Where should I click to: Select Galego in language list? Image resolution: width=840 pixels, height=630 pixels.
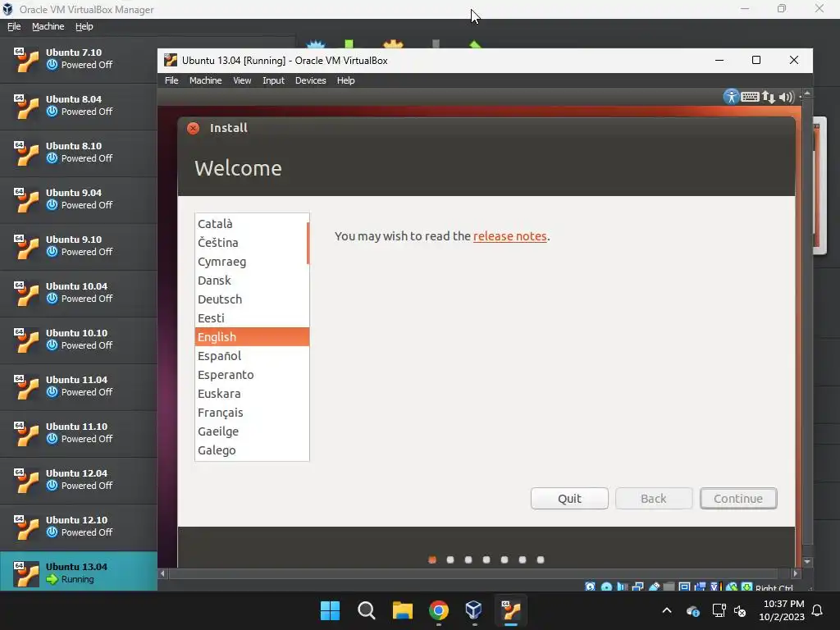[x=251, y=450]
